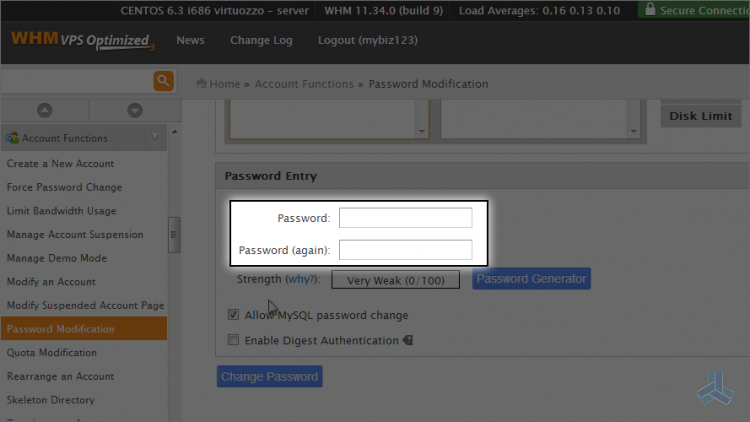The width and height of the screenshot is (750, 422).
Task: Click the why? strength link
Action: [x=301, y=279]
